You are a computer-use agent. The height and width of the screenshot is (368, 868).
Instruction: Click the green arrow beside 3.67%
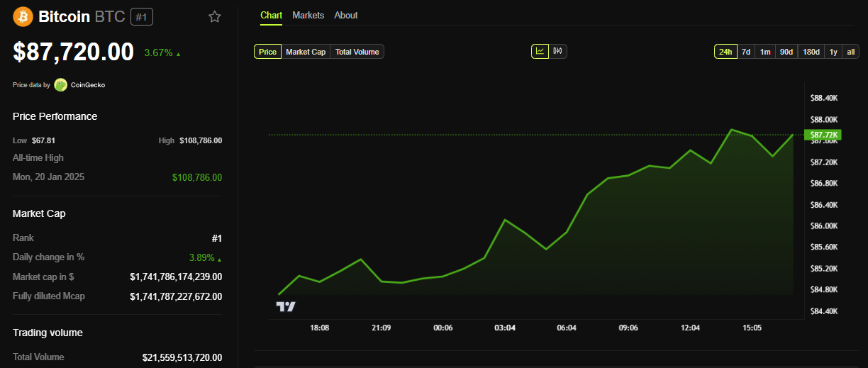pos(179,54)
